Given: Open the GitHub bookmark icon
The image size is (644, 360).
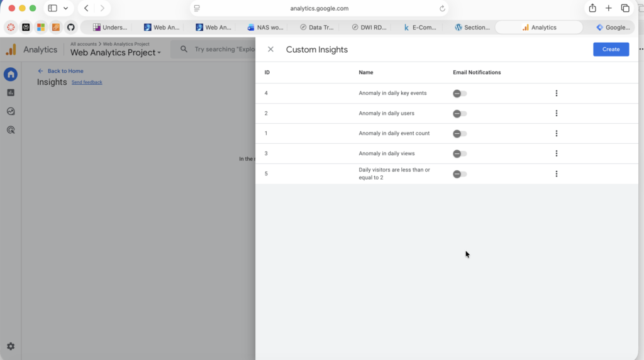Looking at the screenshot, I should point(70,27).
